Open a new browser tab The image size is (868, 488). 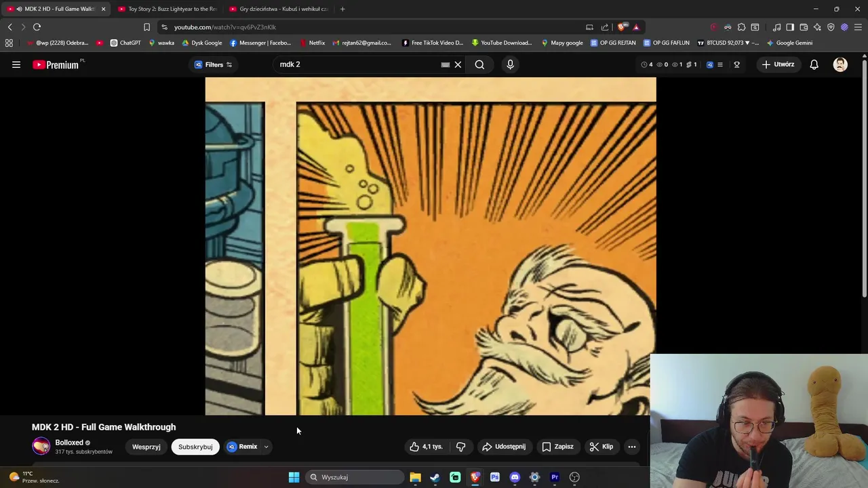tap(342, 9)
